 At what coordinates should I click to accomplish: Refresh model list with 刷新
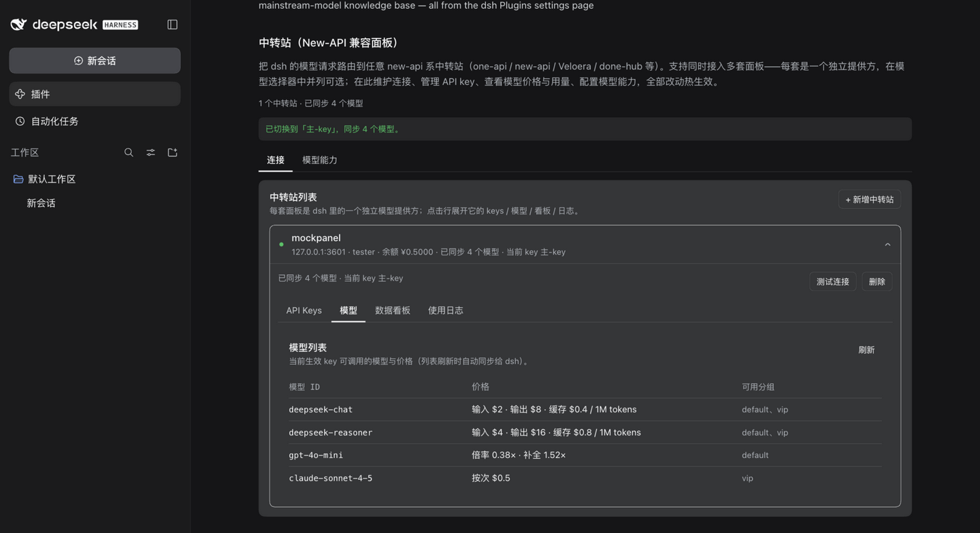click(866, 350)
